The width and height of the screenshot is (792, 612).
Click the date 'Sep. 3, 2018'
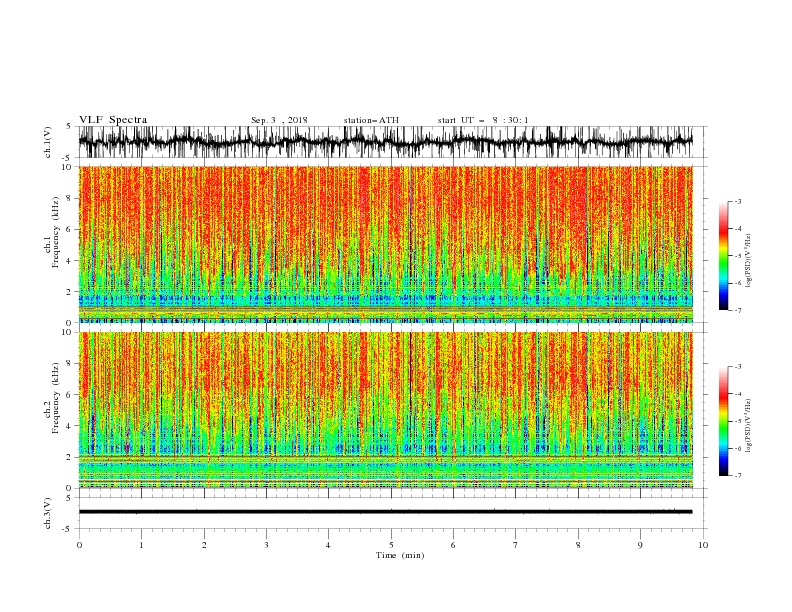(x=279, y=120)
